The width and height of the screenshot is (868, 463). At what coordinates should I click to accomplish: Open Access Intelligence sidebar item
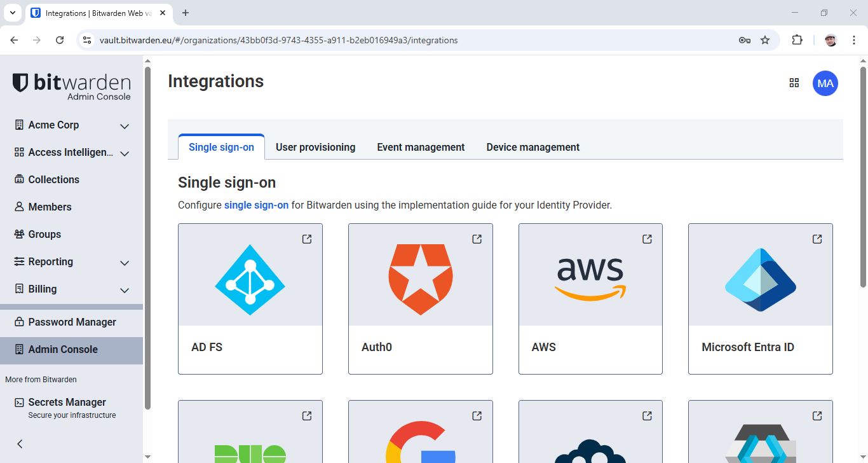point(71,152)
